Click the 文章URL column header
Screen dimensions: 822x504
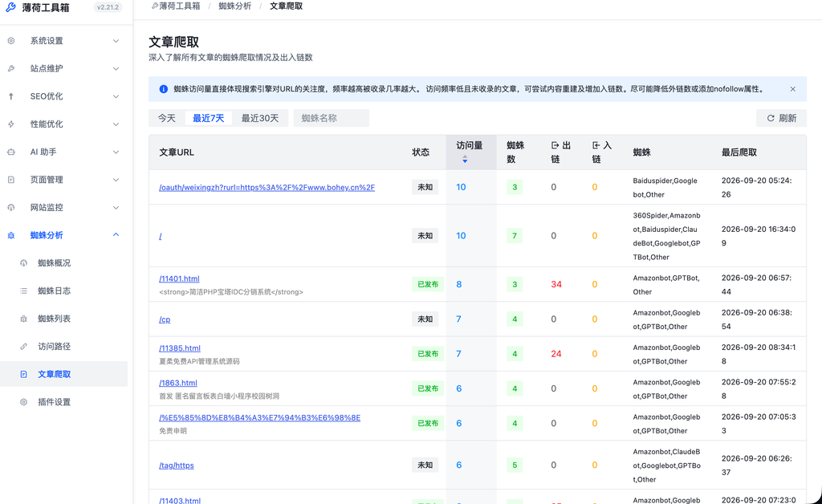click(x=177, y=152)
